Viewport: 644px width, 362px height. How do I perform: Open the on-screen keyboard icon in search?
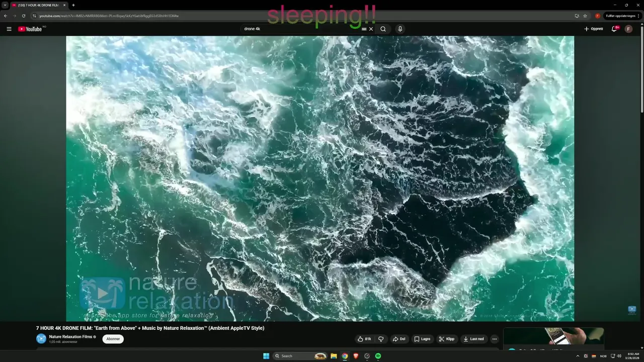[364, 29]
